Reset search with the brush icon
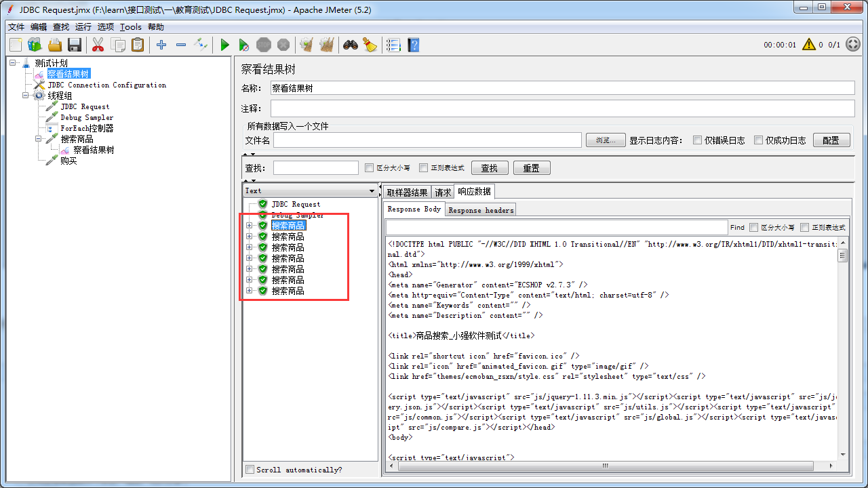Viewport: 868px width, 488px height. 370,45
